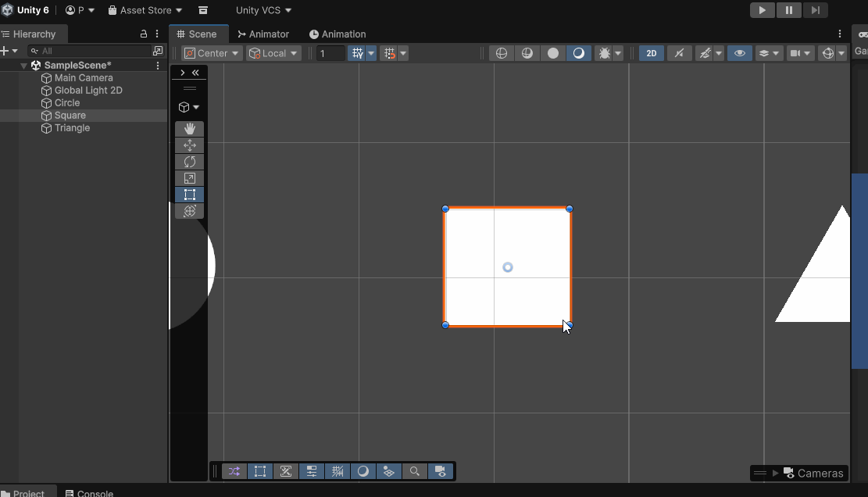Open SampleScene kebab options menu
868x497 pixels.
[x=158, y=66]
